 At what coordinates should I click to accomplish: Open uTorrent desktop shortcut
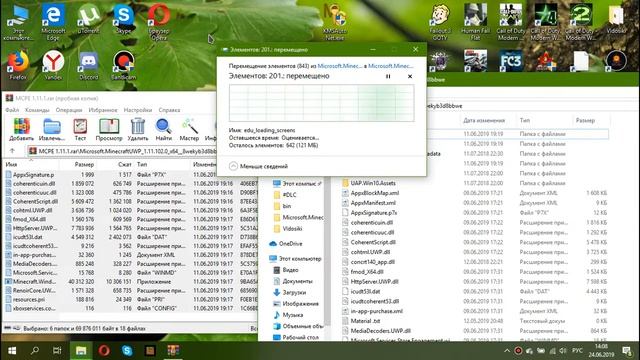(88, 20)
